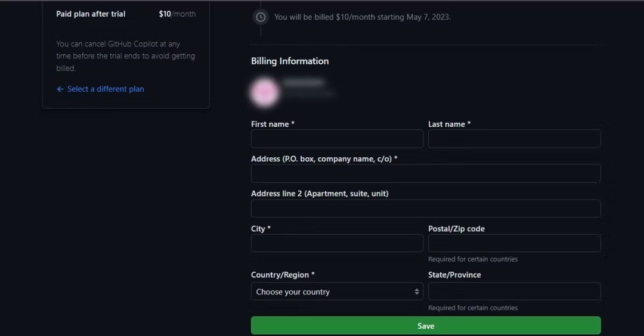The image size is (644, 336).
Task: Click the clock icon beside billing notice
Action: pos(261,17)
